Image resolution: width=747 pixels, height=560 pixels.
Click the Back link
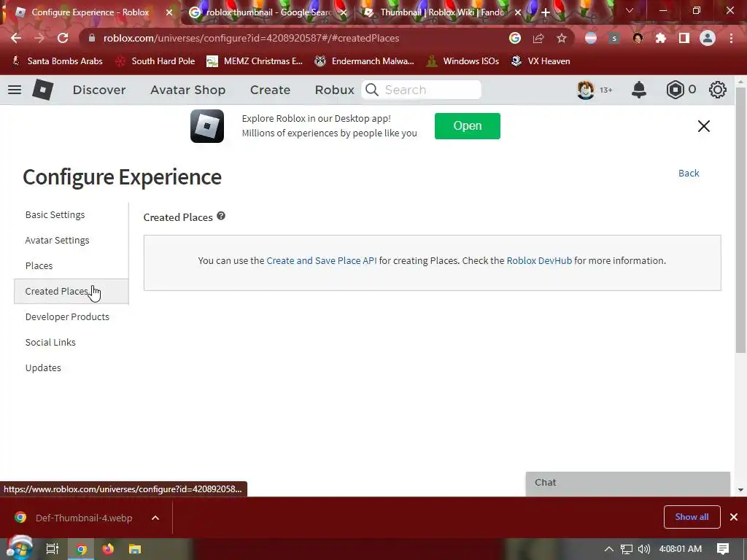(689, 173)
